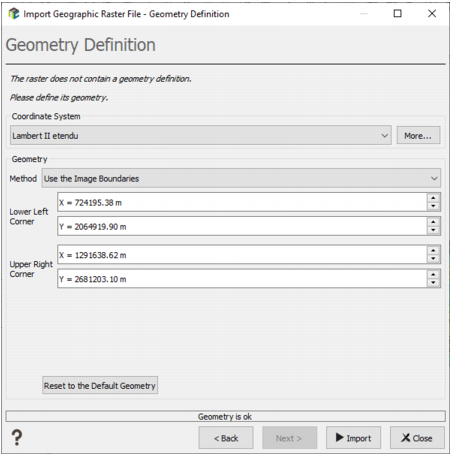
Task: Decrease Lower Left X value with down arrow
Action: point(433,206)
